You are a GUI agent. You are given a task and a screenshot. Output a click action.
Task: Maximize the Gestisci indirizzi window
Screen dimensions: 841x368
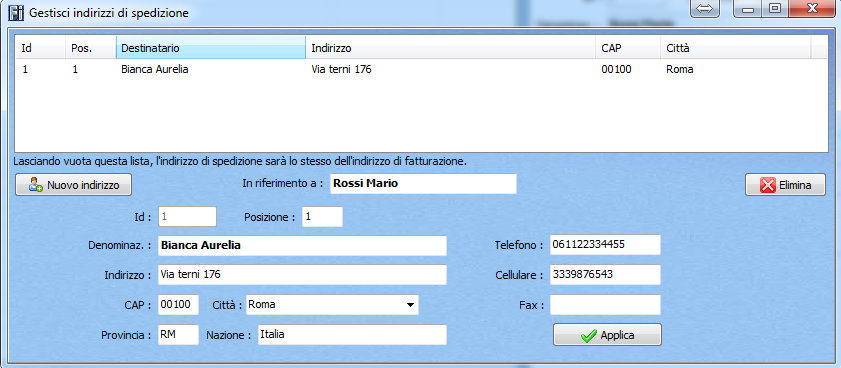(775, 9)
